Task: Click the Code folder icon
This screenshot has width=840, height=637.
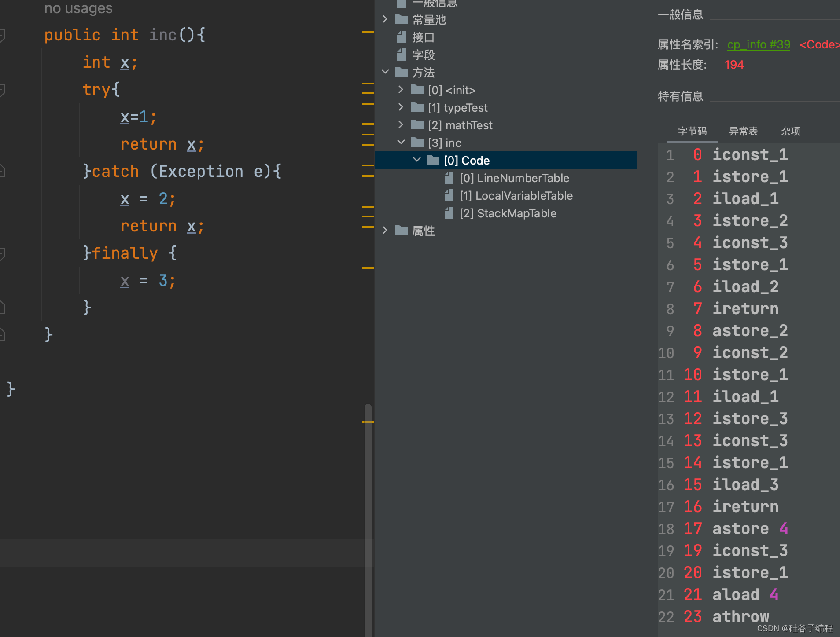Action: click(x=433, y=160)
